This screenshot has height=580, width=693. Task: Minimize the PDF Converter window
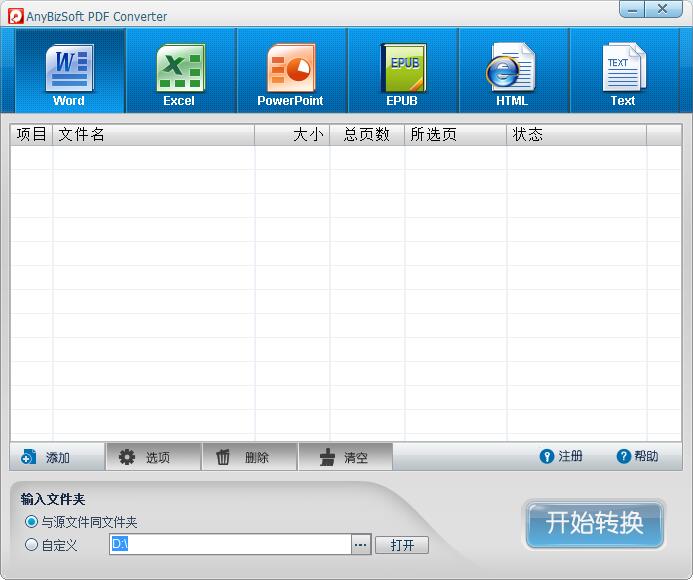(x=632, y=9)
